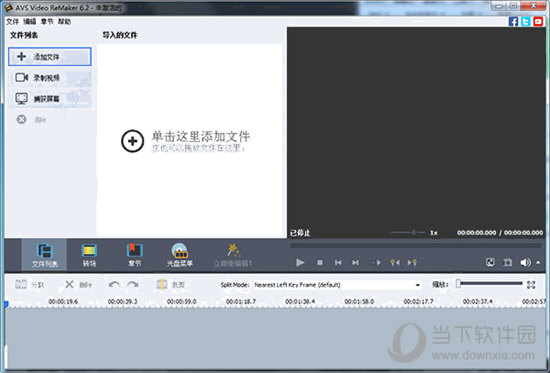This screenshot has width=550, height=373.
Task: Switch to the 转场 transitions tab
Action: [89, 255]
